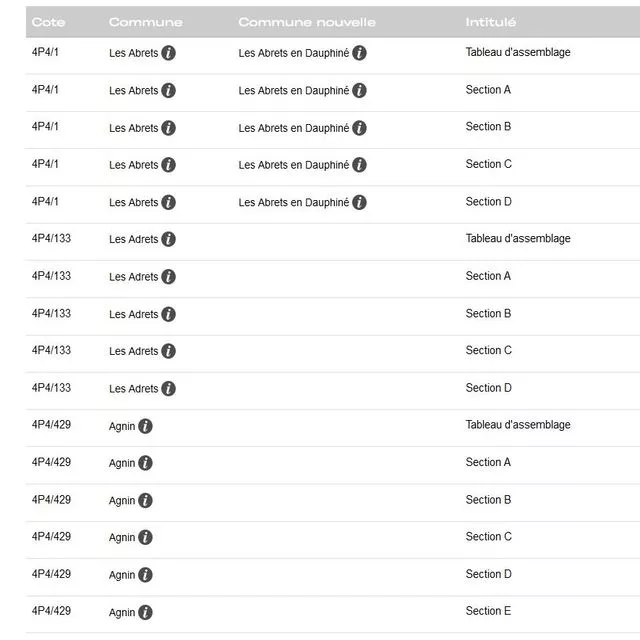Click Agnin info icon in Tableau d'assemblage row
Screen dimensions: 640x640
(145, 426)
